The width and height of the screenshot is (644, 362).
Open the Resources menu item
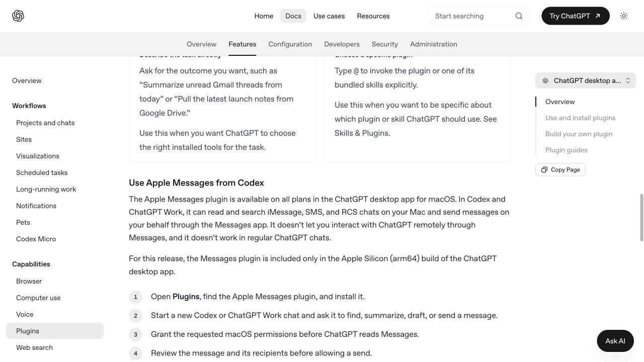[x=373, y=16]
